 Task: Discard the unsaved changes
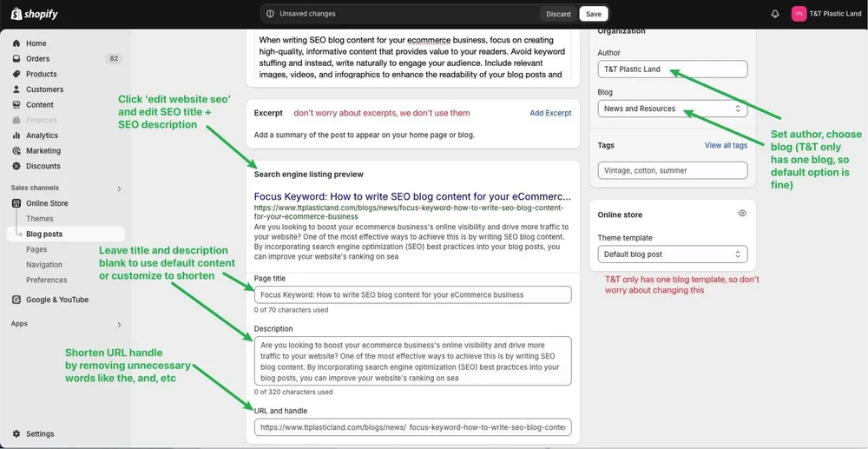coord(558,14)
